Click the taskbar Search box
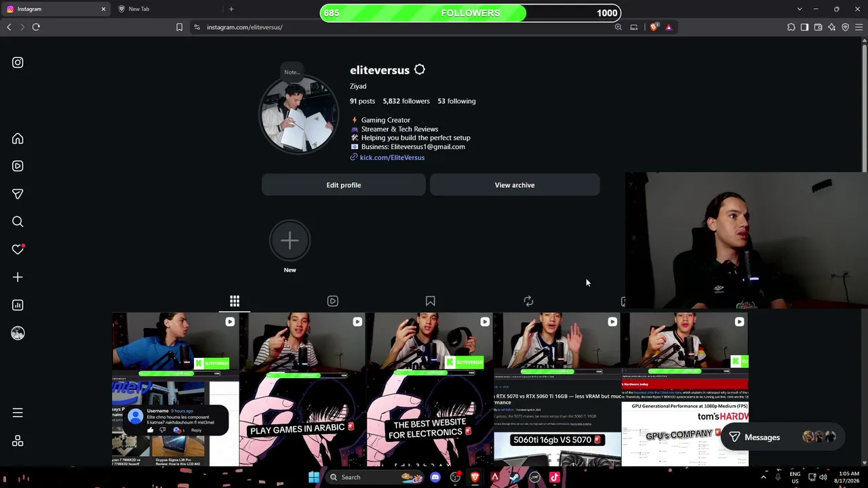868x488 pixels. point(374,477)
